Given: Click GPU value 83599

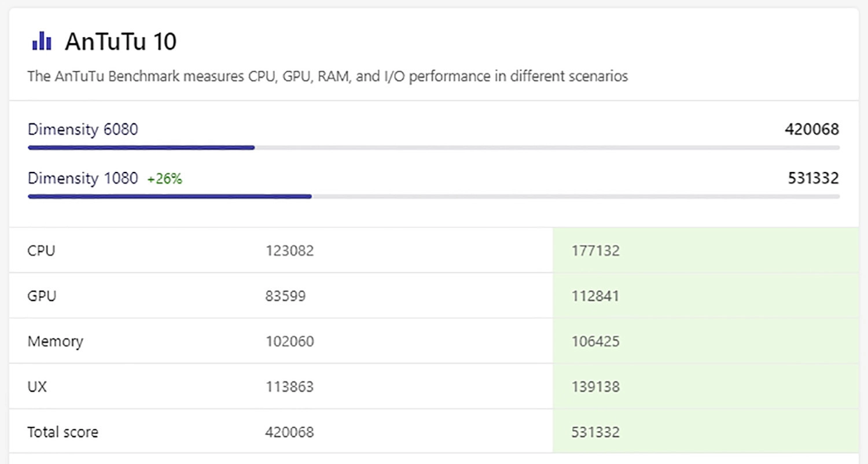Looking at the screenshot, I should click(286, 296).
